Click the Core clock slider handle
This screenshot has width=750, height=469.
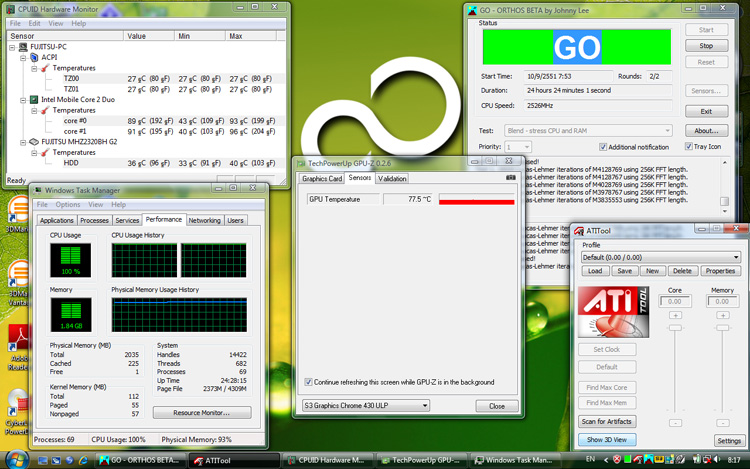click(675, 328)
